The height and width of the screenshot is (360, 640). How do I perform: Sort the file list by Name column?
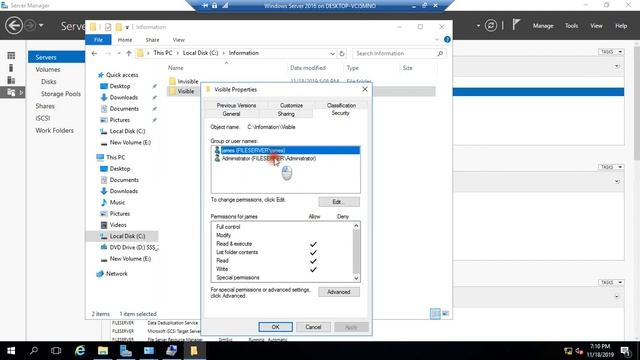176,68
